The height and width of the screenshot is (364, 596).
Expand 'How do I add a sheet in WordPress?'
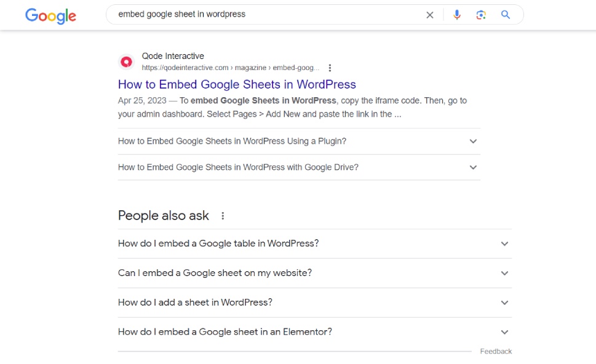[504, 302]
